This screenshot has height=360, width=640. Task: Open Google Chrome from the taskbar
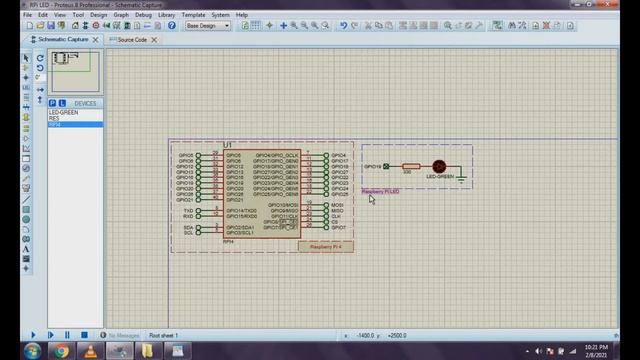62,351
